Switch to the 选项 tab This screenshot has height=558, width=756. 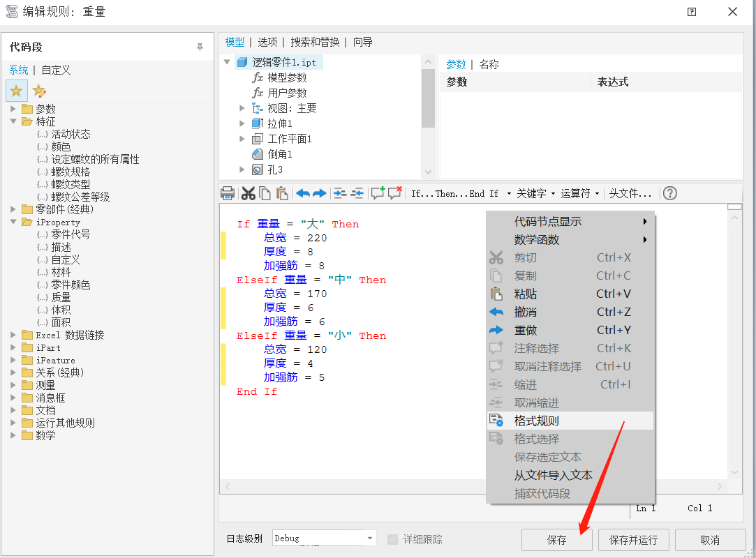point(267,43)
